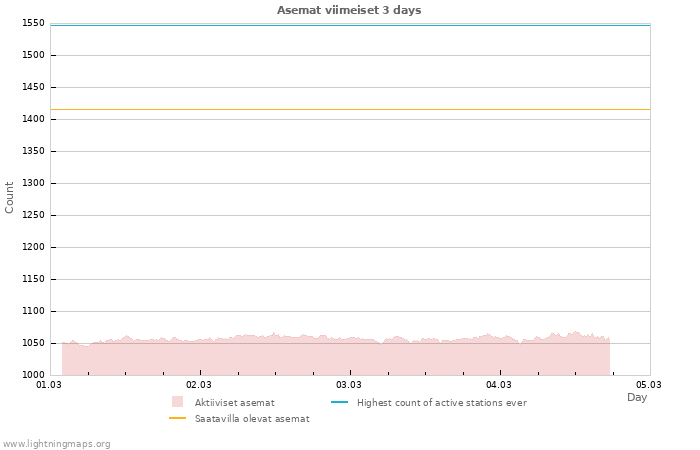Open the www.lightningmaps.org watermark link
The image size is (700, 450).
57,443
